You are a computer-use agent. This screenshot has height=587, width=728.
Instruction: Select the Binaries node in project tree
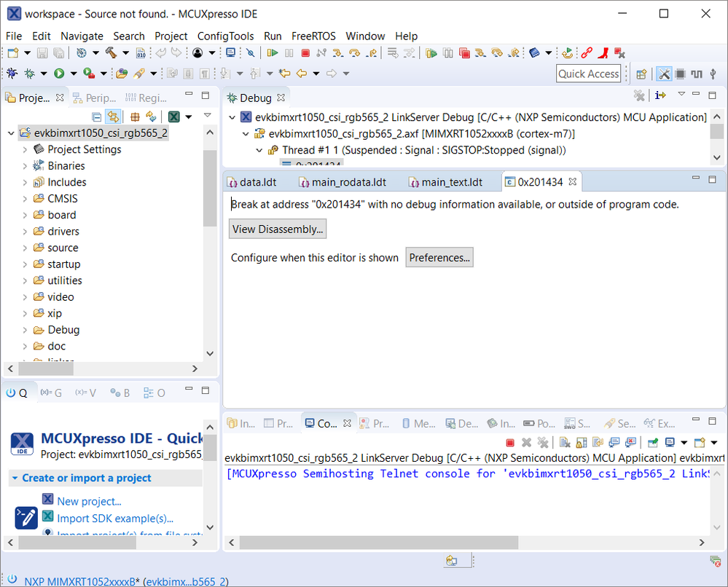66,166
